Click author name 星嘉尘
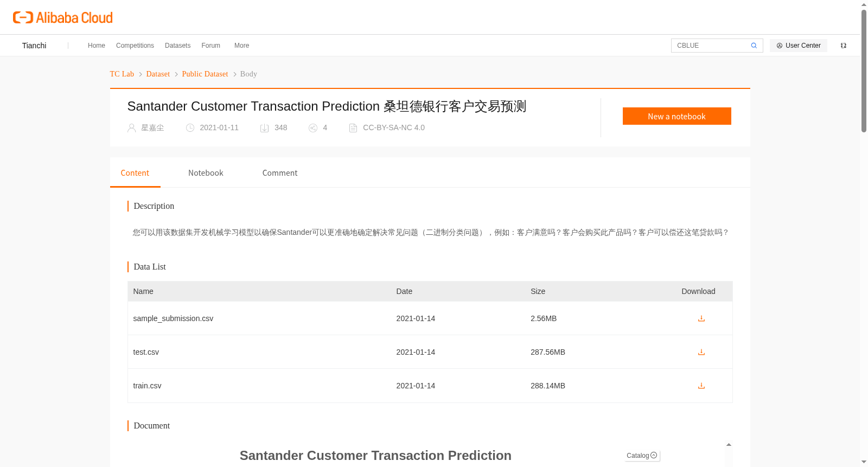Image resolution: width=868 pixels, height=467 pixels. point(152,128)
